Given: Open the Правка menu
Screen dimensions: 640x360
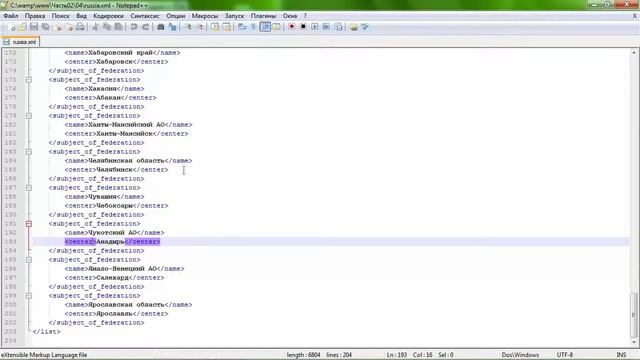Looking at the screenshot, I should 35,16.
